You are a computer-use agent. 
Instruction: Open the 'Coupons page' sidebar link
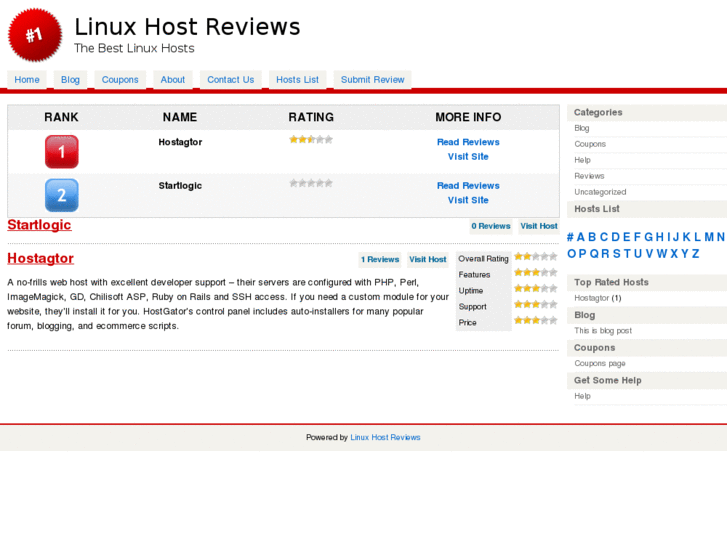(x=600, y=363)
